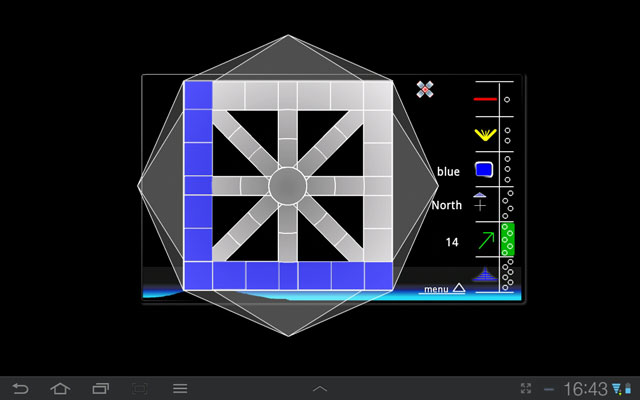Select the green highlighted five-dot row

click(x=508, y=239)
